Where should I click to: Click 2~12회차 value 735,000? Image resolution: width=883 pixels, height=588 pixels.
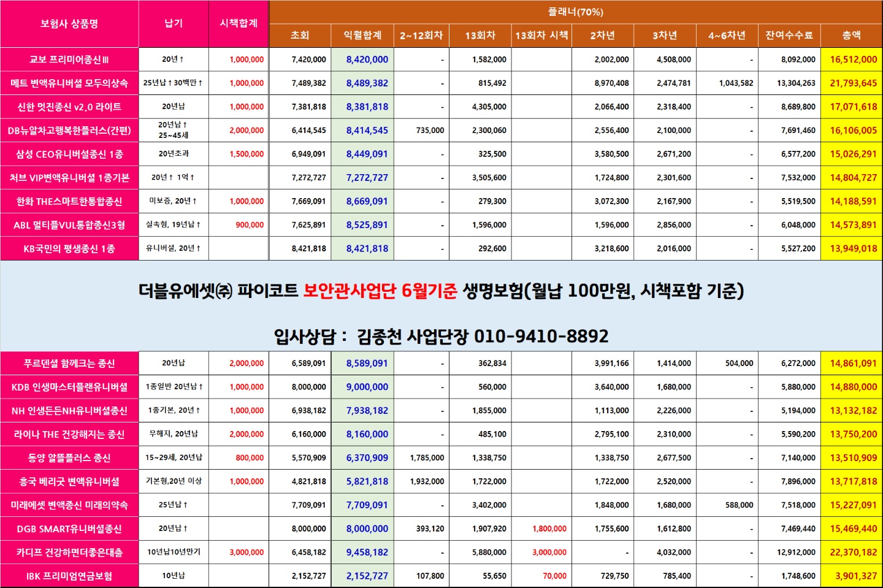430,130
